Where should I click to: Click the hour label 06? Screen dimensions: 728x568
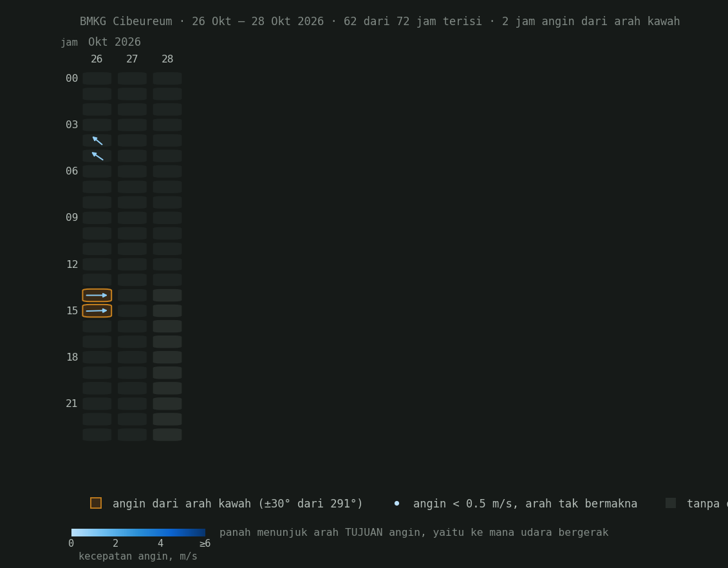(x=72, y=171)
